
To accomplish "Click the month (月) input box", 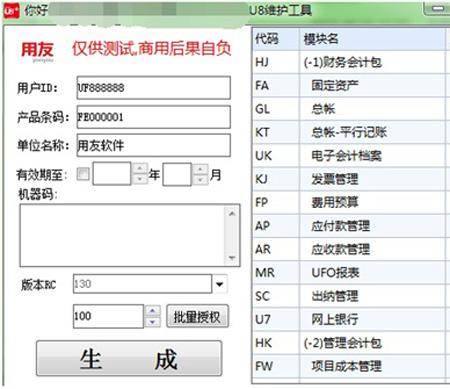I will [x=177, y=174].
